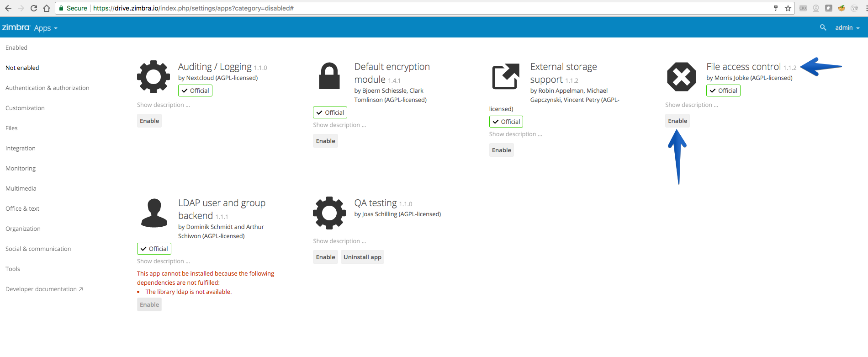Expand File access control description
The width and height of the screenshot is (868, 357).
coord(692,105)
